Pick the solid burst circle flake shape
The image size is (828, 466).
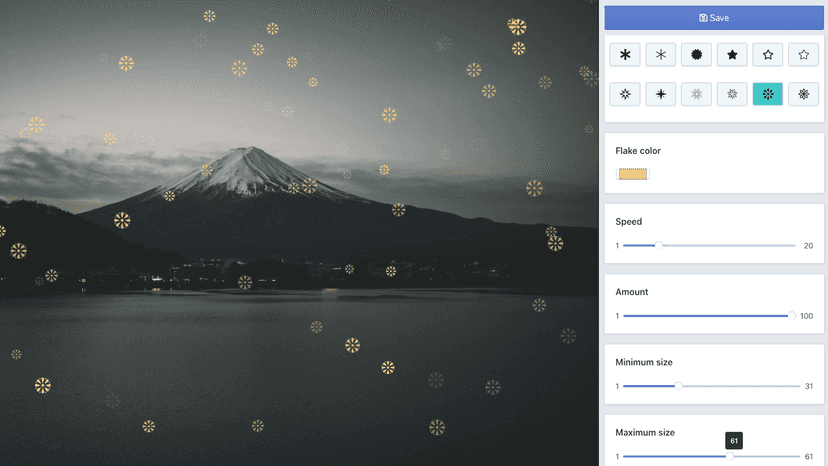tap(697, 54)
